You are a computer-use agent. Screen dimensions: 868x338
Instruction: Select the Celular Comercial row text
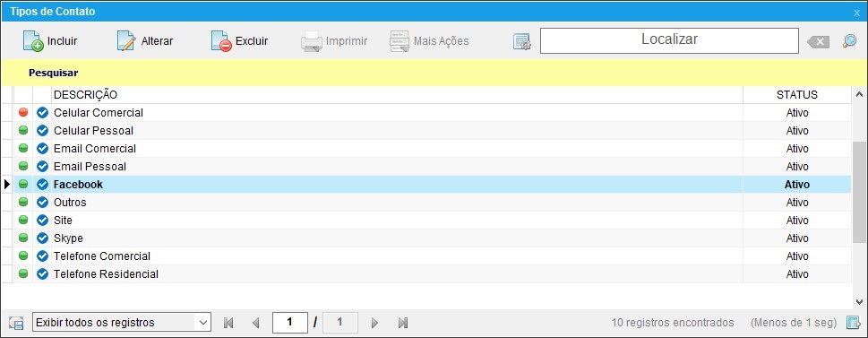[x=99, y=113]
